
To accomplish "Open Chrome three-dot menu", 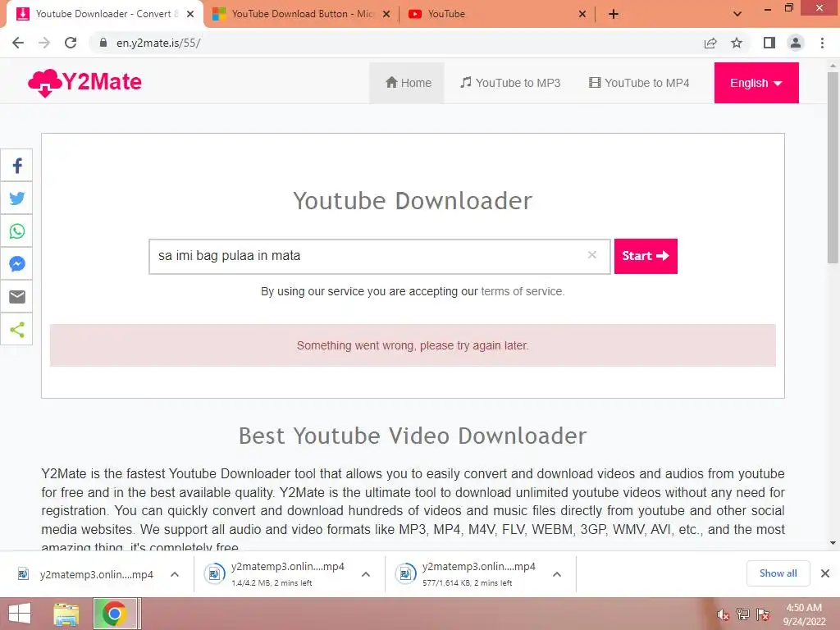I will click(822, 43).
